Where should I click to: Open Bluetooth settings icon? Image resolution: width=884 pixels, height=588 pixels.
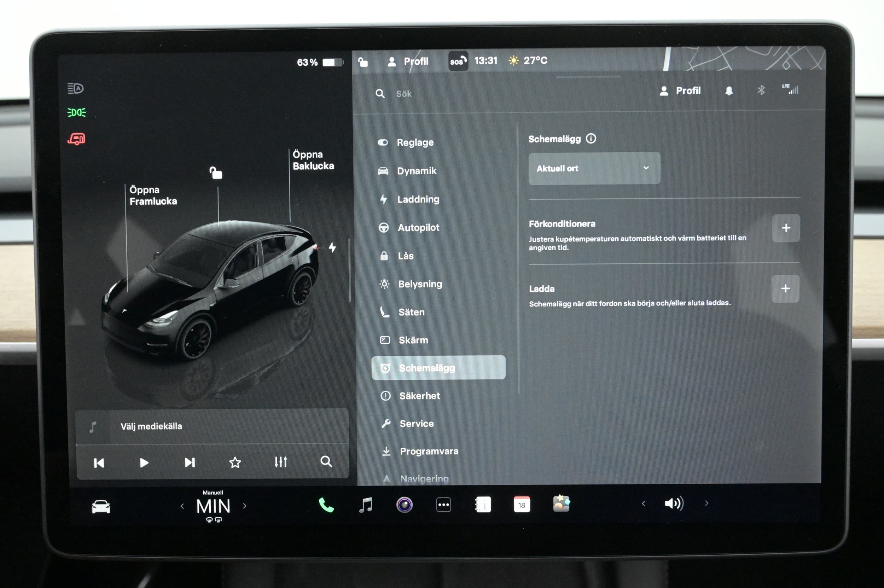(x=761, y=91)
